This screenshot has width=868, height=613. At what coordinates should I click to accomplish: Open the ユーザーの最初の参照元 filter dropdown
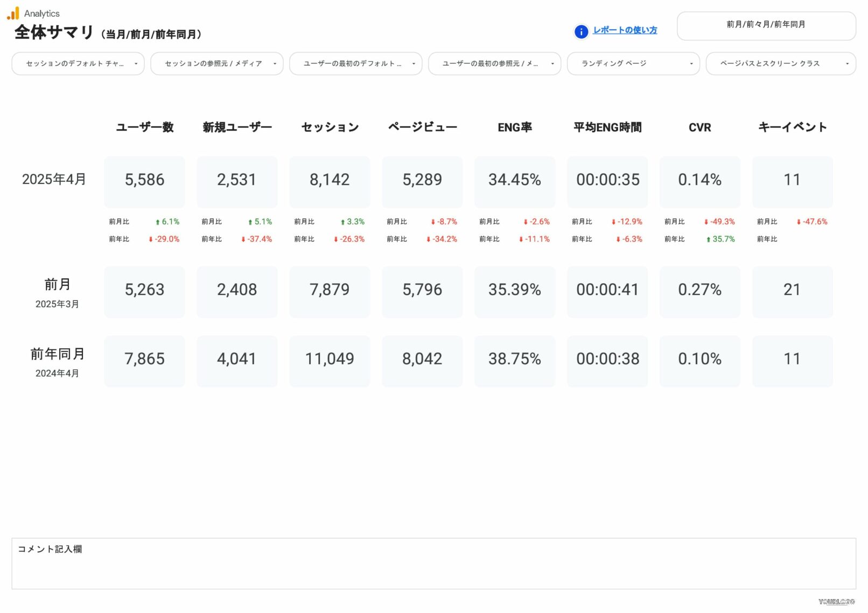click(494, 64)
